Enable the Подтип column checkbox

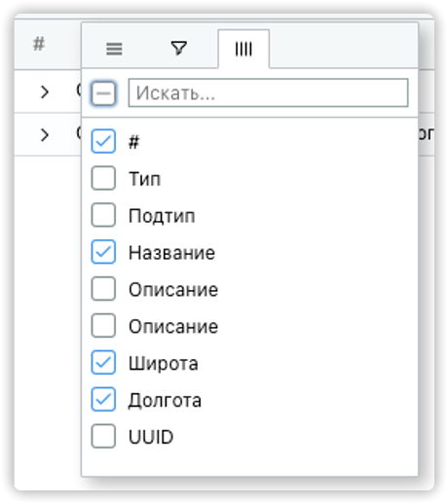[x=103, y=215]
